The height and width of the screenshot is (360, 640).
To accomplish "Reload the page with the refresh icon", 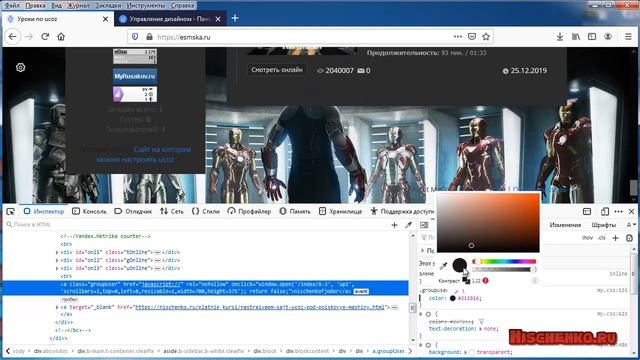I will pos(45,37).
